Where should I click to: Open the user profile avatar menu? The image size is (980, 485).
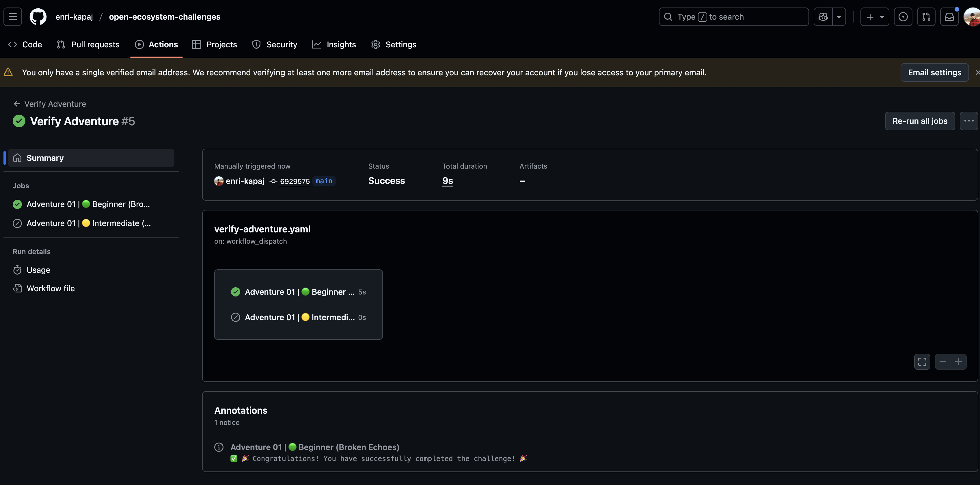coord(972,17)
